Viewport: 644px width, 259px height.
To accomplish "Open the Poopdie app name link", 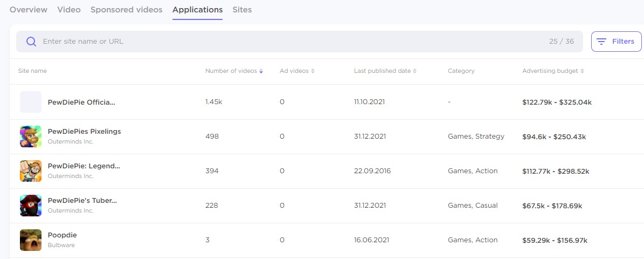I will (63, 235).
